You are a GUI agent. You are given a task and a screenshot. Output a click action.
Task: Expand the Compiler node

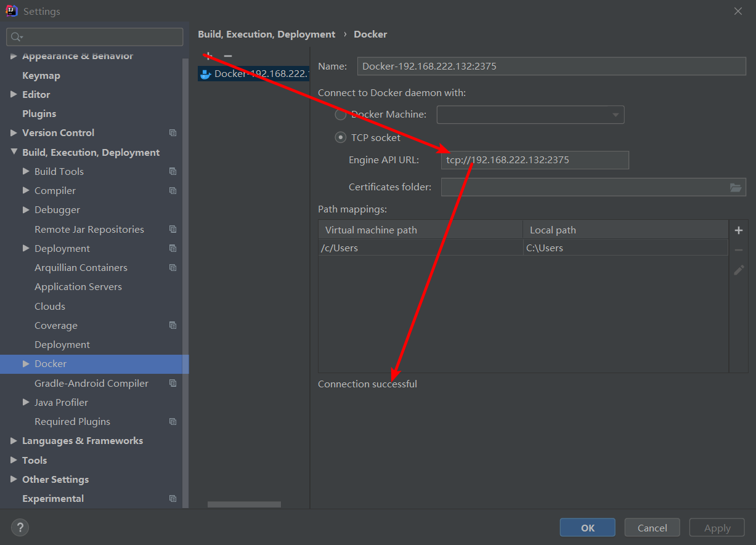point(26,190)
